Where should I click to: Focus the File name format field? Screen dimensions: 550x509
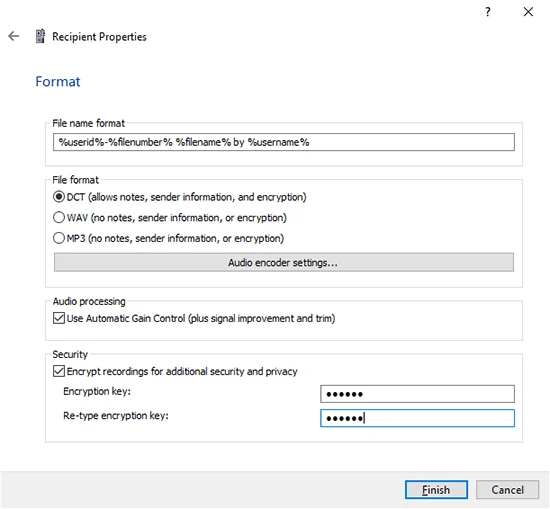tap(284, 142)
